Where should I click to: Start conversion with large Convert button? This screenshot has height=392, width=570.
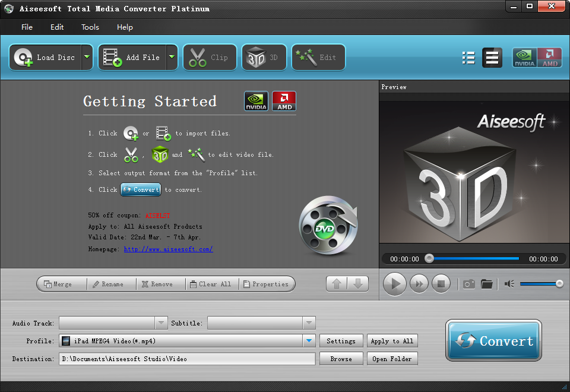click(493, 341)
